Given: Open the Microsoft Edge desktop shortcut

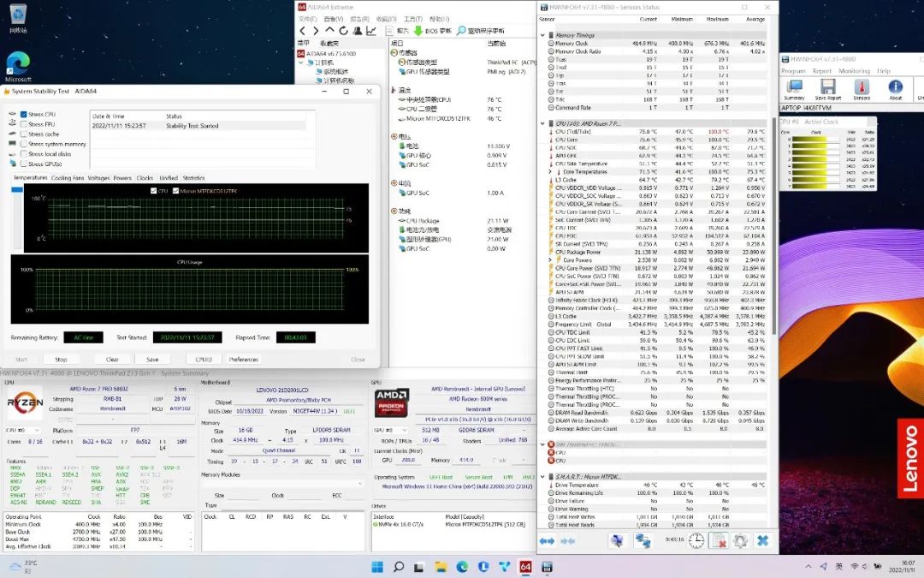Looking at the screenshot, I should 18,67.
